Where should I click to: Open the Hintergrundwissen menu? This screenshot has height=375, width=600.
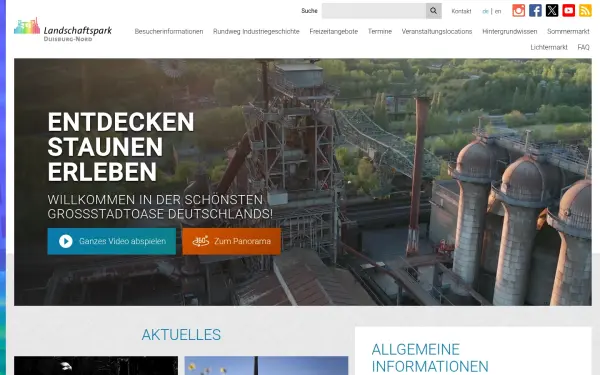pos(510,31)
